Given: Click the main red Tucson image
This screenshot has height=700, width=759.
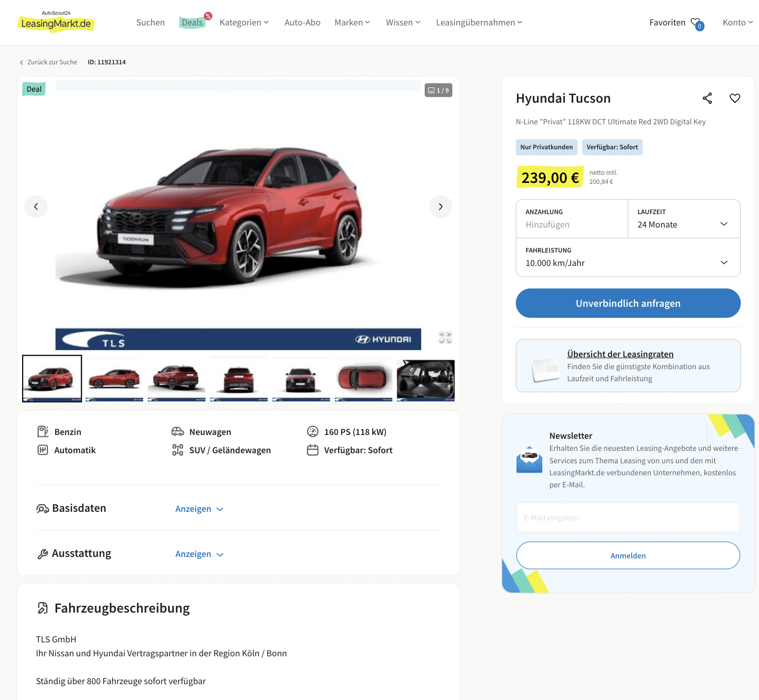Looking at the screenshot, I should pos(238,215).
